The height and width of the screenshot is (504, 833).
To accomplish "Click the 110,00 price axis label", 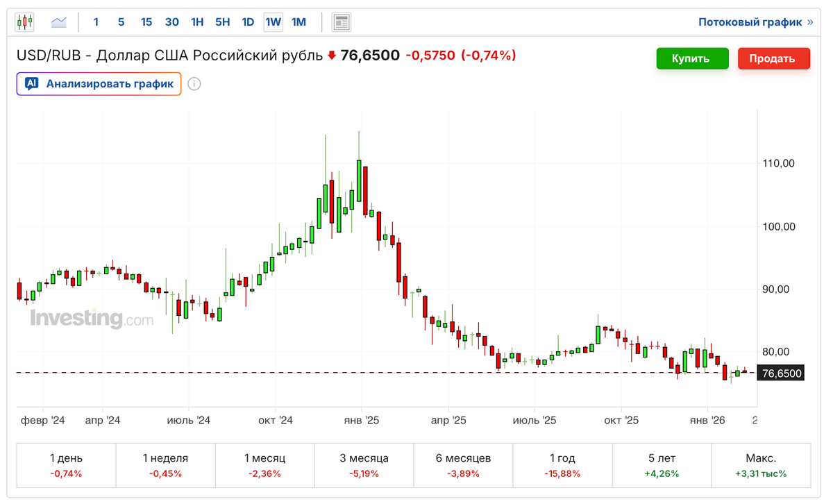I will (x=778, y=164).
